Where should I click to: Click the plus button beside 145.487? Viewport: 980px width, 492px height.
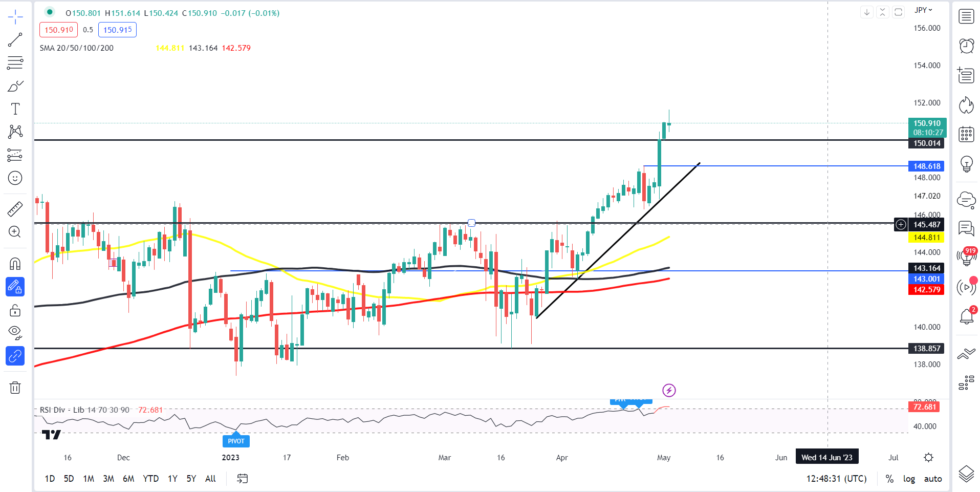click(901, 224)
